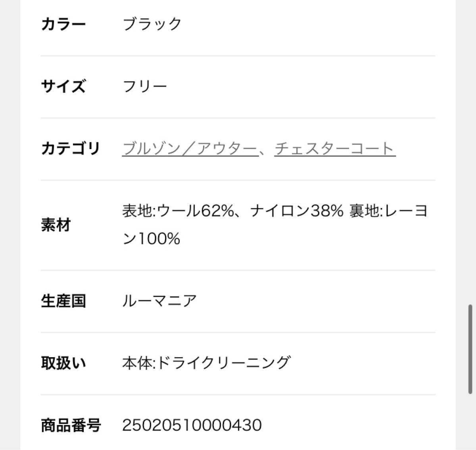Click the 取扱い row label
The width and height of the screenshot is (476, 450).
tap(63, 363)
